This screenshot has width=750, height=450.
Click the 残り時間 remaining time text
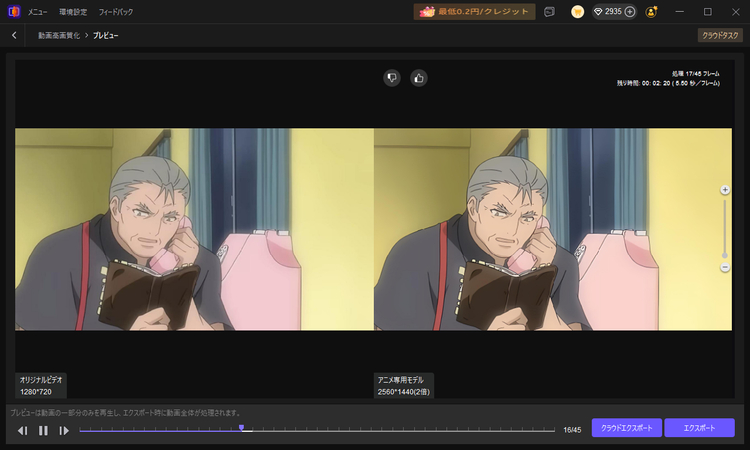(x=668, y=83)
